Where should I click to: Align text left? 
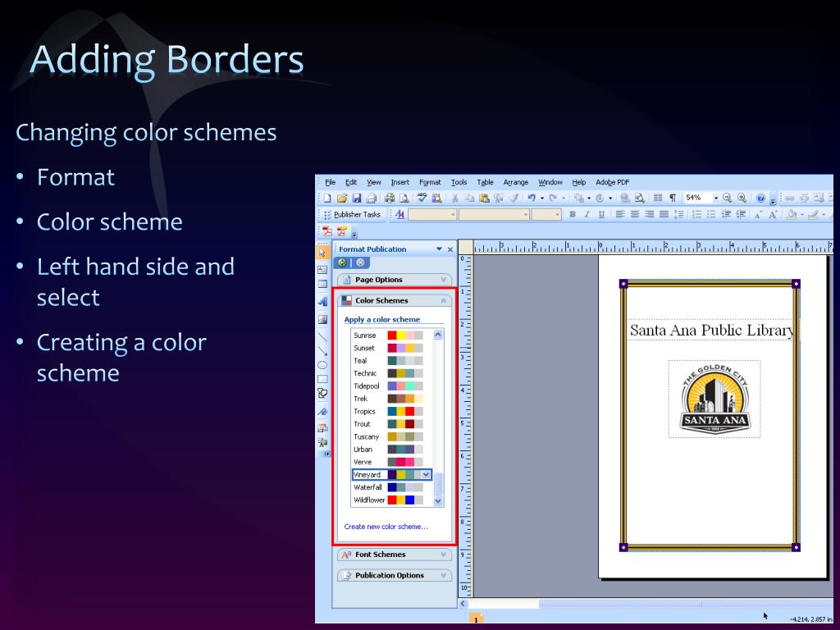click(x=620, y=214)
